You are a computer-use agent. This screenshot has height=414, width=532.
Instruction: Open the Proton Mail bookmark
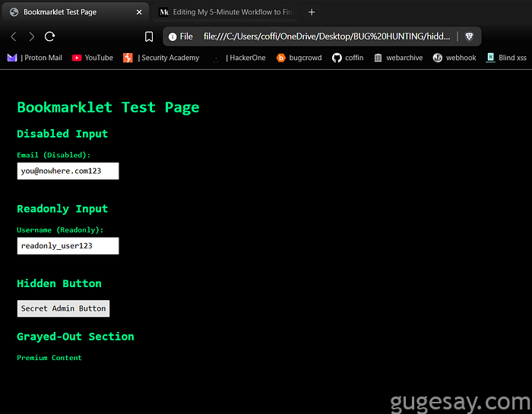[35, 58]
